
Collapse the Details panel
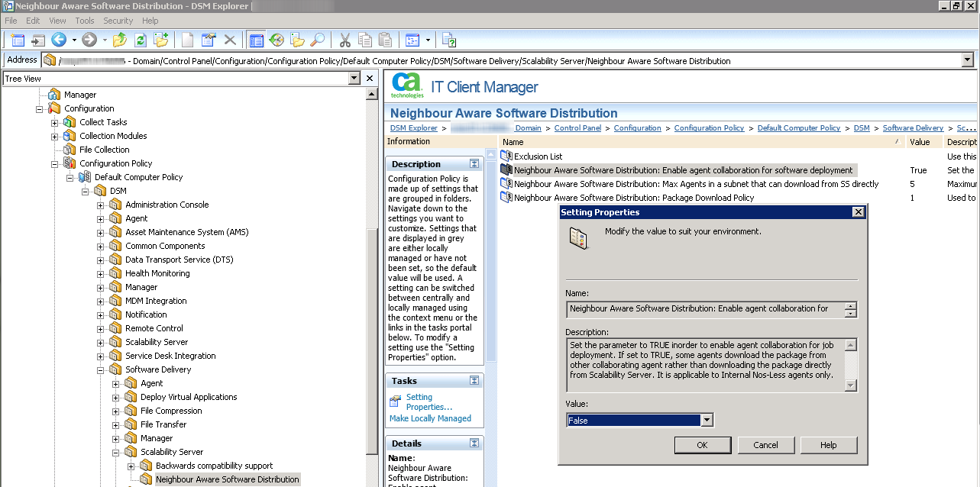click(x=474, y=443)
